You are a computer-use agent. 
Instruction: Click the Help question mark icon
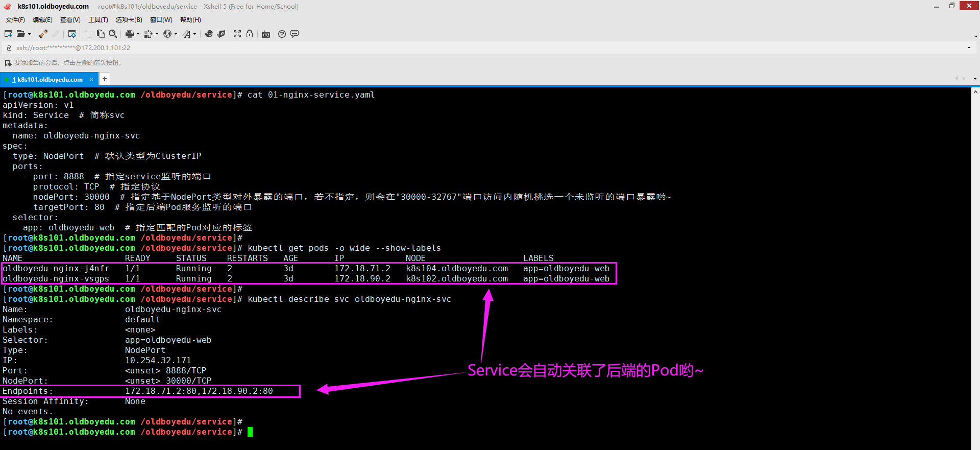coord(282,34)
